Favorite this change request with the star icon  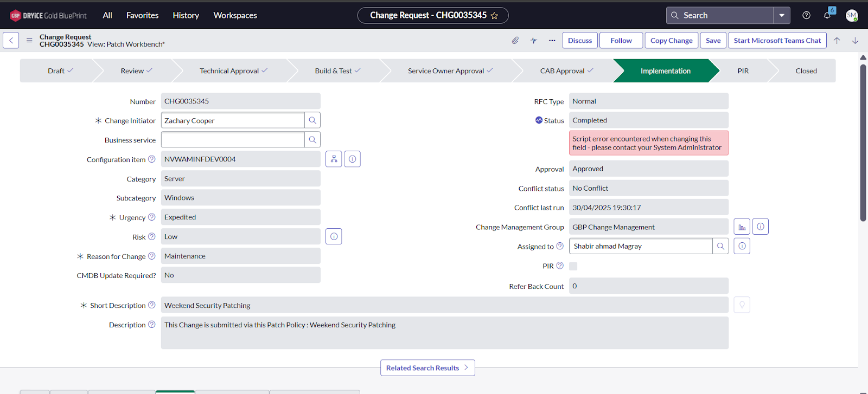(x=494, y=16)
